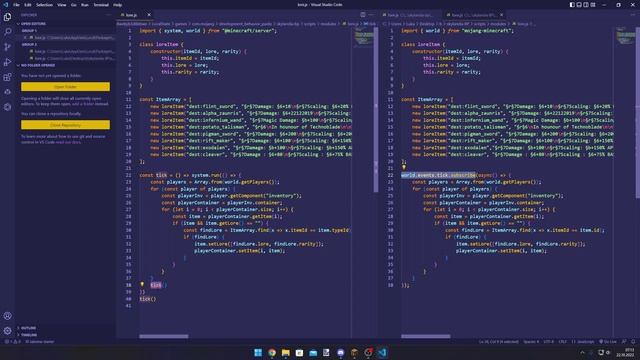Open the Manage gear in activity bar

click(x=7, y=331)
